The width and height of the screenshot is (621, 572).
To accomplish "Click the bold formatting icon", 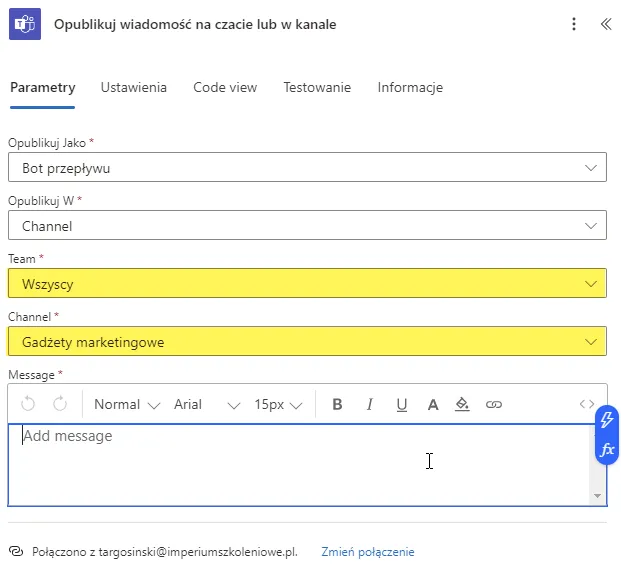I will 337,404.
